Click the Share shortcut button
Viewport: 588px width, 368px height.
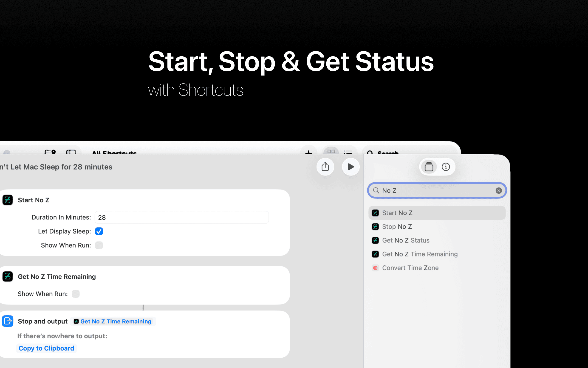click(x=325, y=167)
